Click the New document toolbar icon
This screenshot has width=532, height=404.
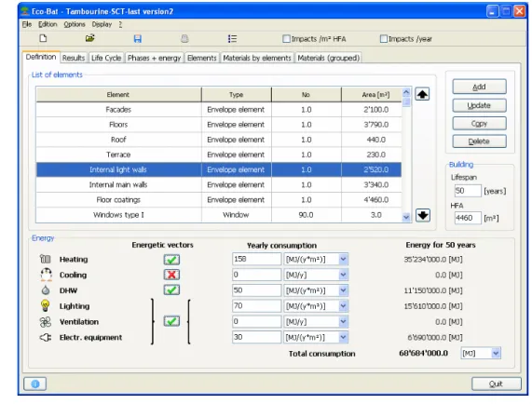pyautogui.click(x=43, y=38)
